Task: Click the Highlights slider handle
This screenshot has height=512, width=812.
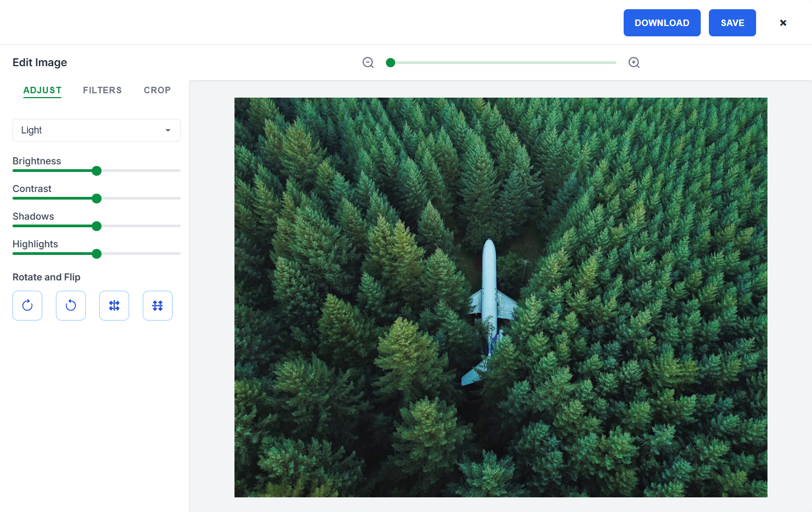Action: tap(97, 254)
